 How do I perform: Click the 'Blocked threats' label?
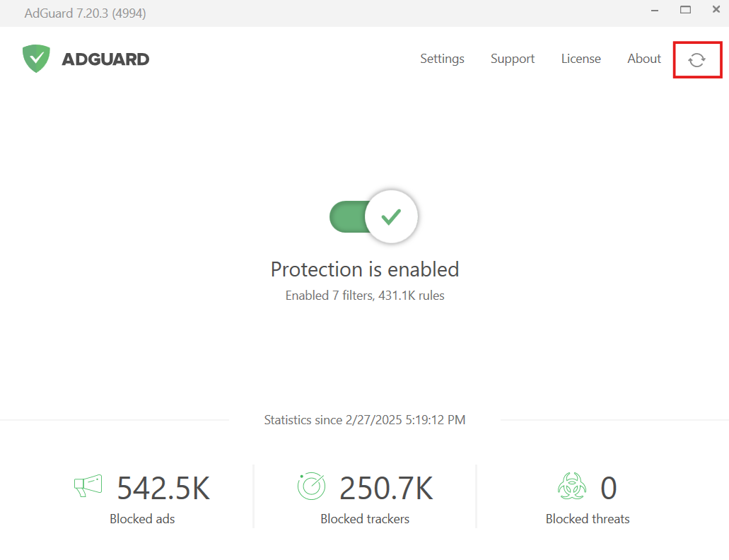[x=588, y=519]
